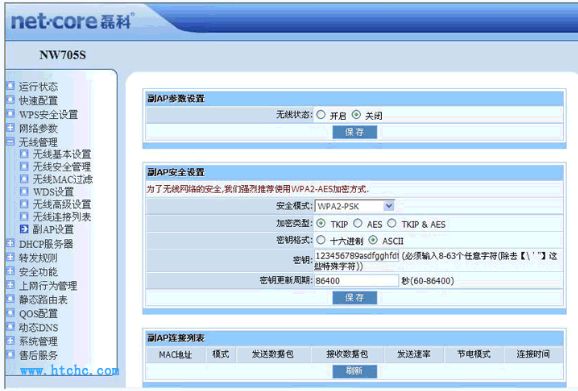Click the WPS安全设置 sidebar icon
The image size is (578, 391).
tap(10, 114)
